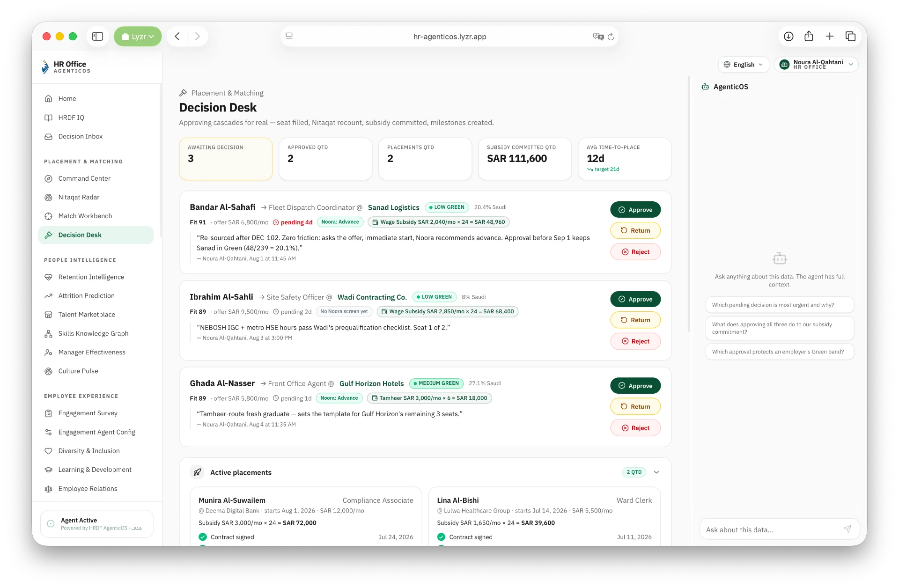Return Ghada Al-Nasser decision
Image resolution: width=899 pixels, height=588 pixels.
tap(635, 406)
